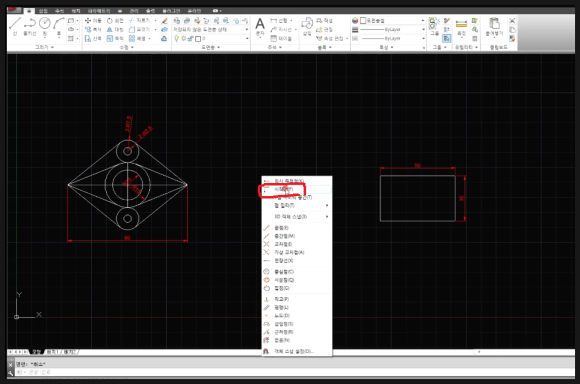Click the Group (그룹) icon
This screenshot has height=384, width=580.
tap(434, 26)
